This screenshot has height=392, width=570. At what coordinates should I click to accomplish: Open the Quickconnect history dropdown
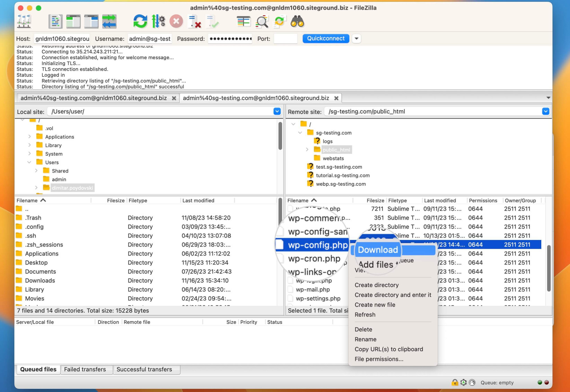click(356, 38)
